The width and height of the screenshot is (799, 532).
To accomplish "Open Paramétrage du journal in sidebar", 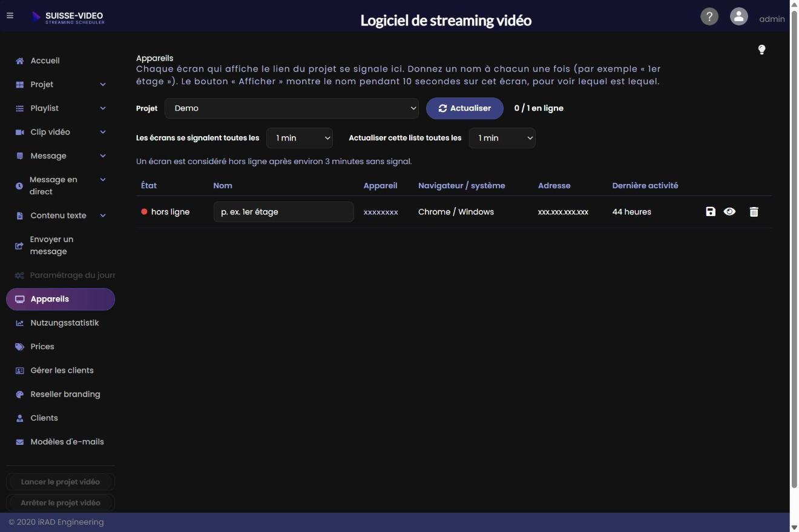I will [61, 275].
